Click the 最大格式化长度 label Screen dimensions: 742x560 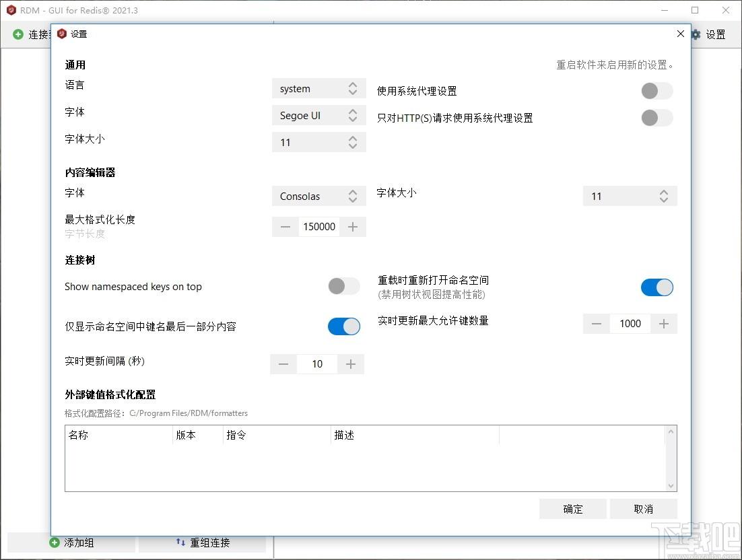100,219
